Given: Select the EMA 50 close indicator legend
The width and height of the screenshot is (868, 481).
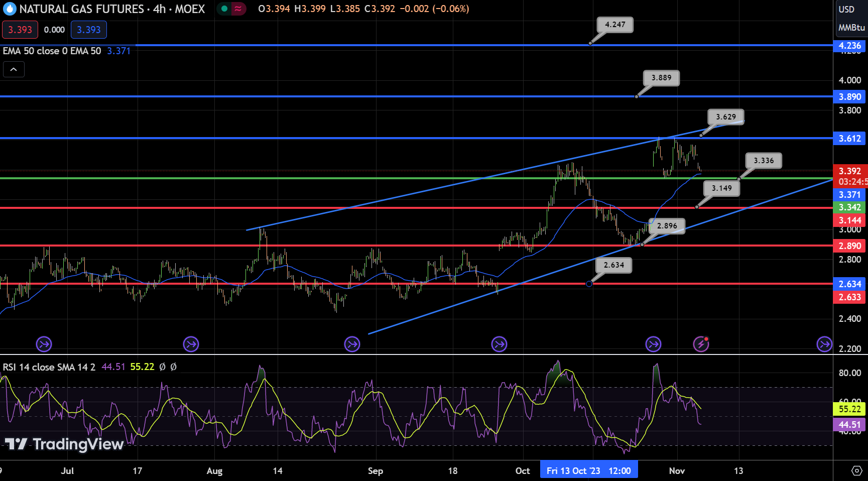Looking at the screenshot, I should (x=52, y=51).
